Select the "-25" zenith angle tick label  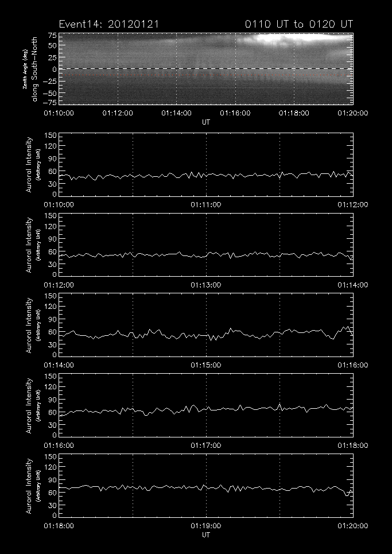coord(49,81)
